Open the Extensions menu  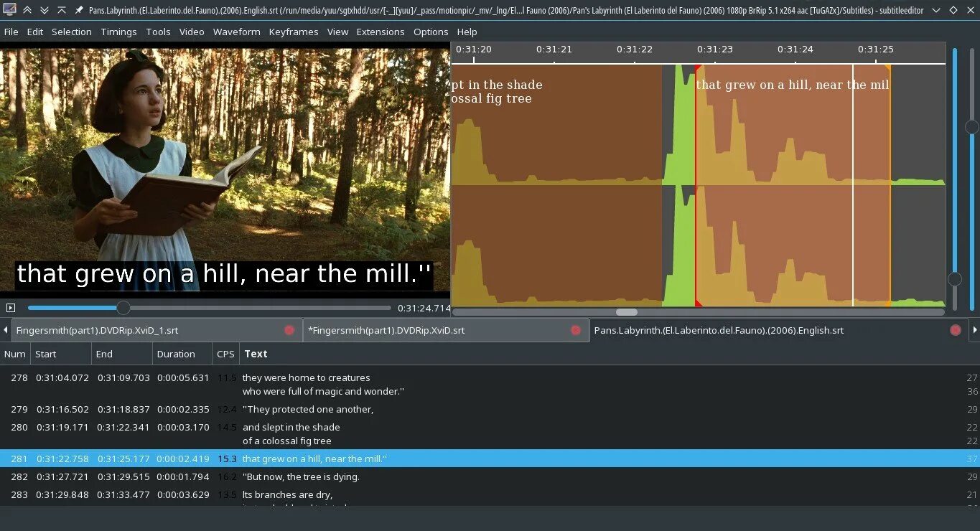tap(381, 32)
